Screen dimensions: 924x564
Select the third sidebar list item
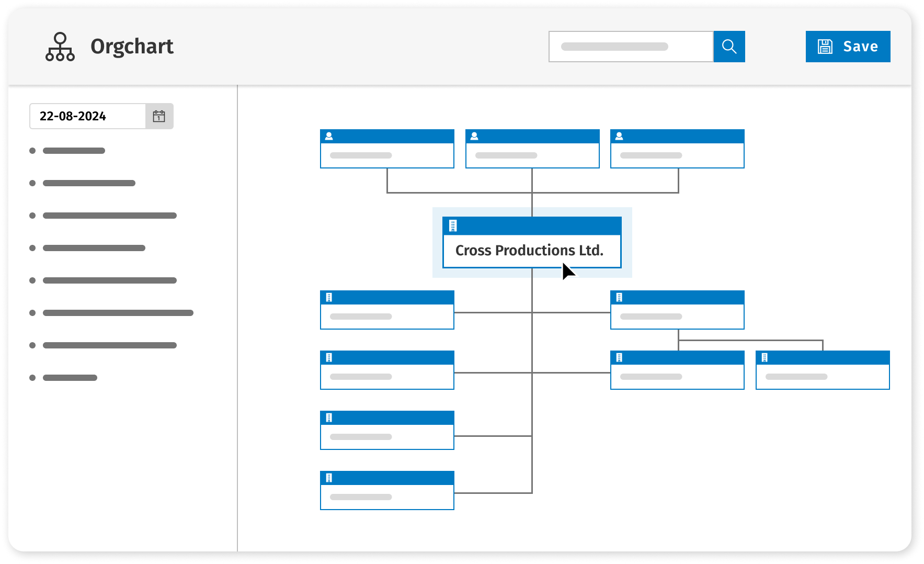coord(109,216)
